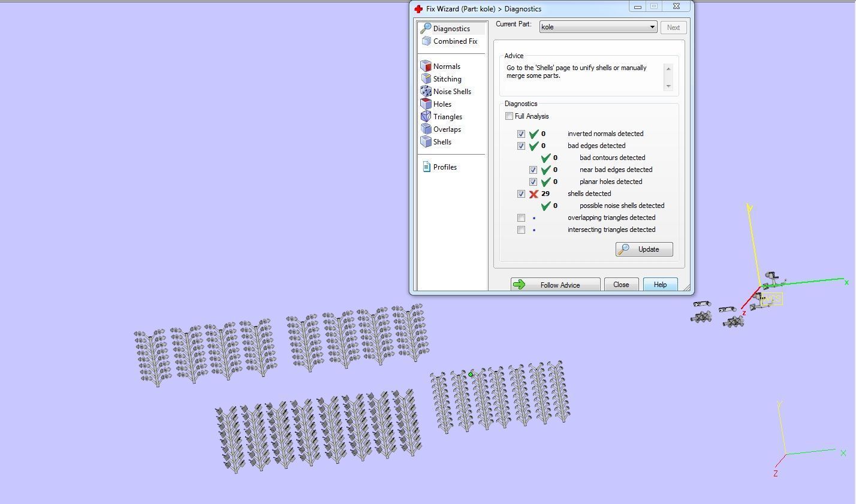Click the Close button
This screenshot has width=856, height=504.
click(621, 285)
